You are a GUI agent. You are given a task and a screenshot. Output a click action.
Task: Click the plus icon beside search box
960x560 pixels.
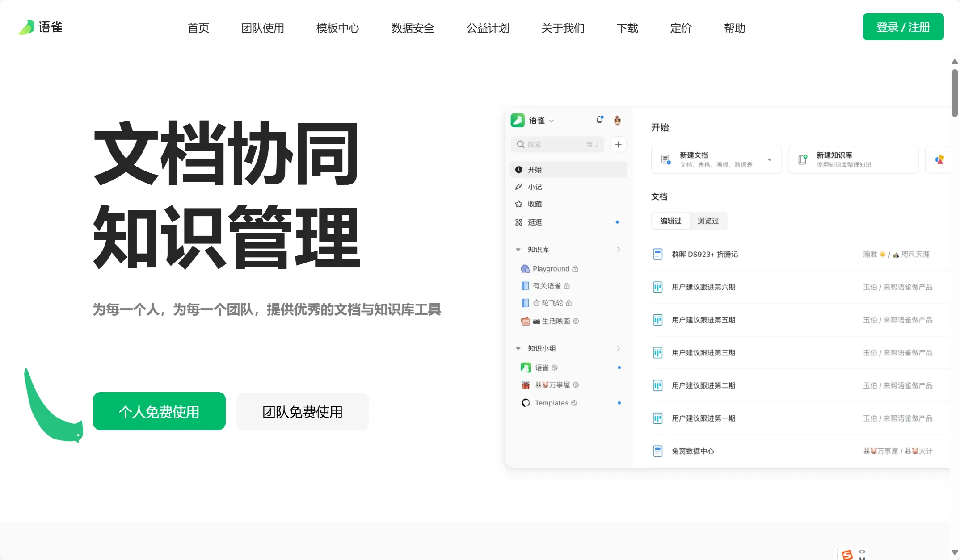(618, 144)
